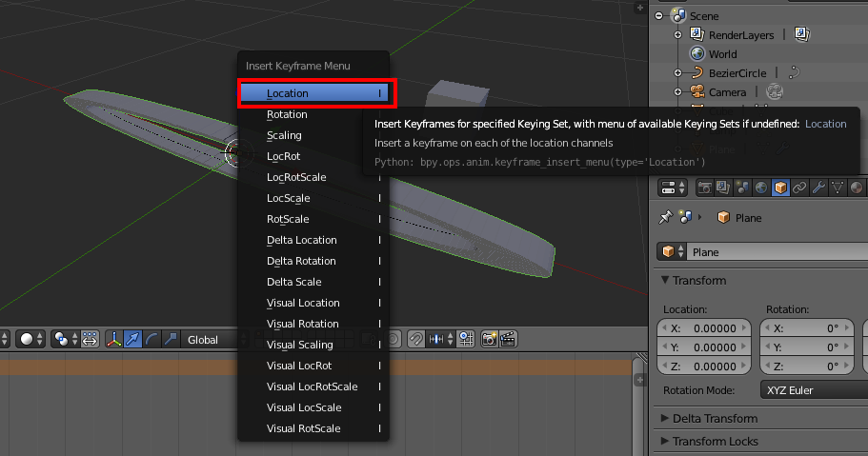This screenshot has height=456, width=868.
Task: Click the Plane object name field
Action: (x=777, y=251)
